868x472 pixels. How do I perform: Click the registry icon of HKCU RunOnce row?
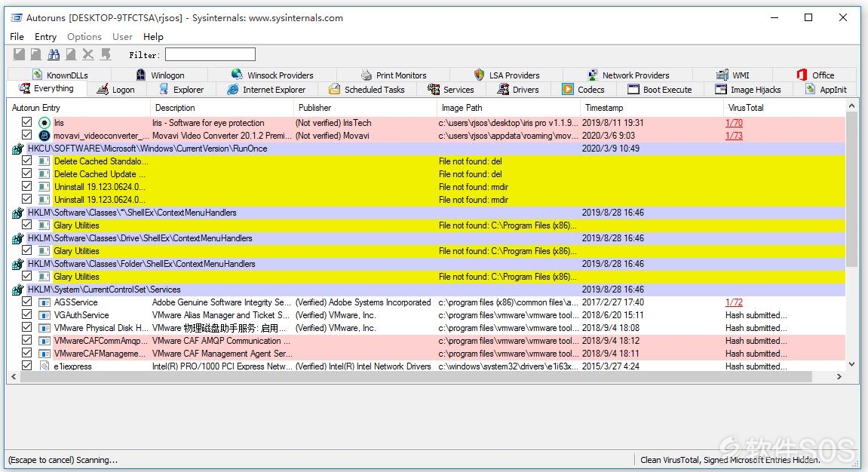(17, 149)
